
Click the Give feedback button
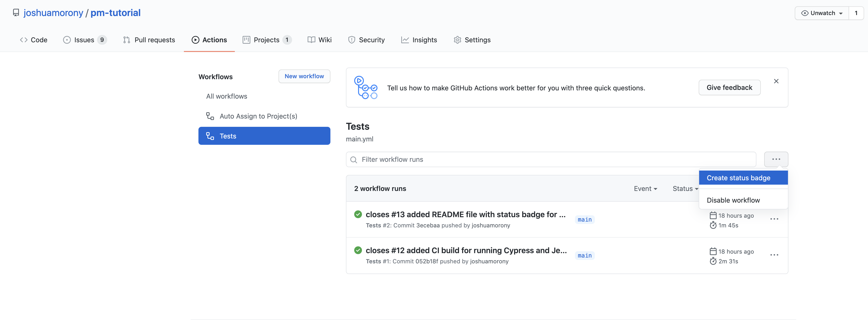pyautogui.click(x=729, y=87)
